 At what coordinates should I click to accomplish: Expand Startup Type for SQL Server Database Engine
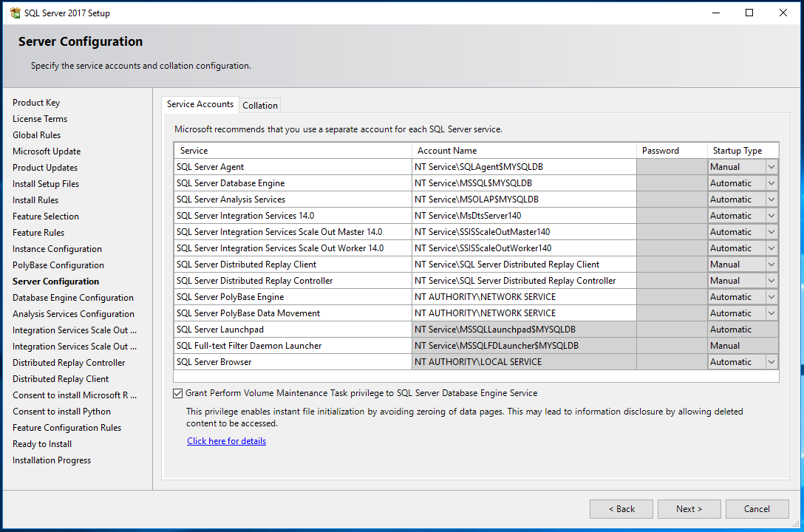tap(771, 183)
